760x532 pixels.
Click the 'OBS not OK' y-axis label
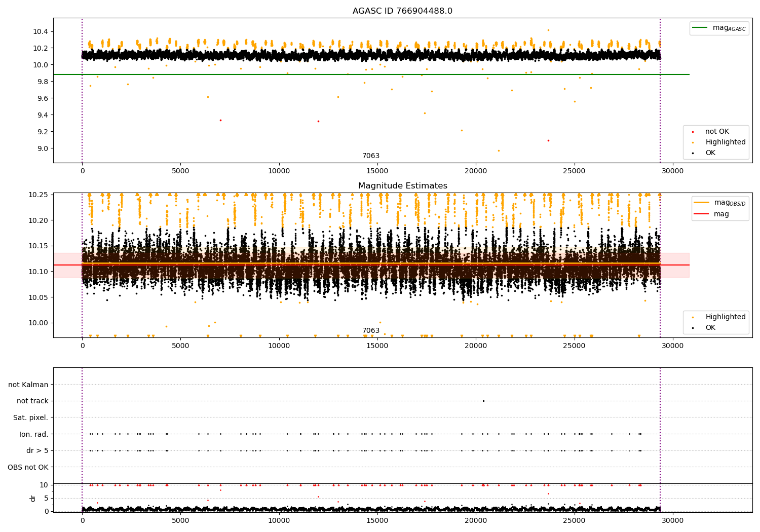(28, 467)
